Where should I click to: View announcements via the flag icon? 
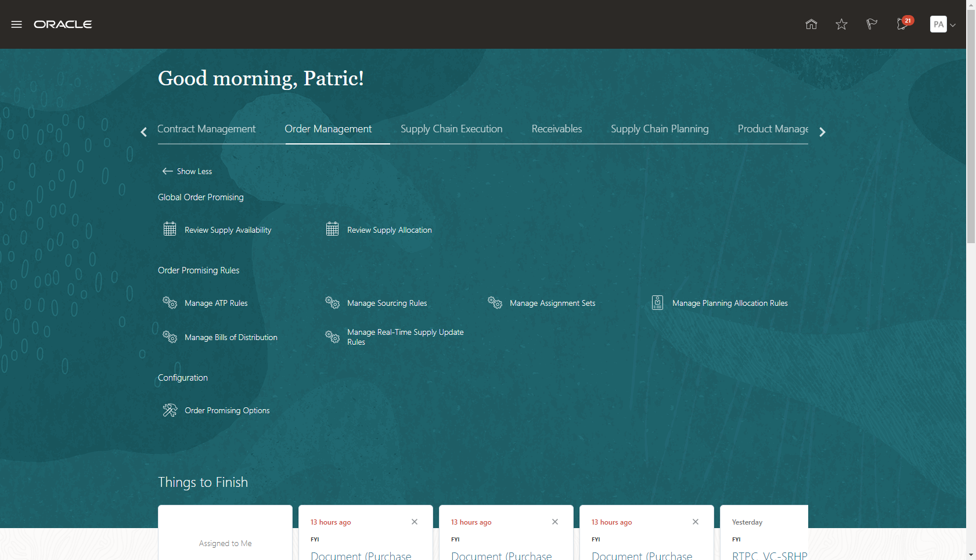click(x=871, y=24)
